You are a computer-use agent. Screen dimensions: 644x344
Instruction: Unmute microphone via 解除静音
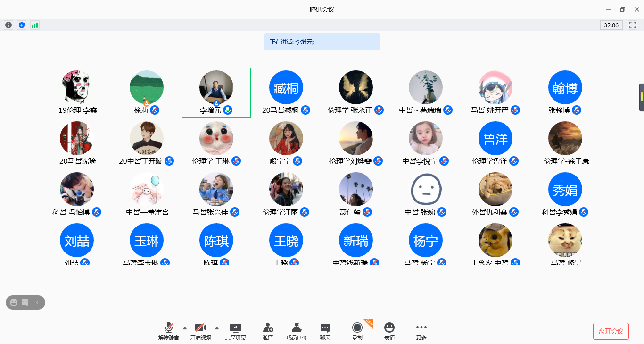(168, 331)
